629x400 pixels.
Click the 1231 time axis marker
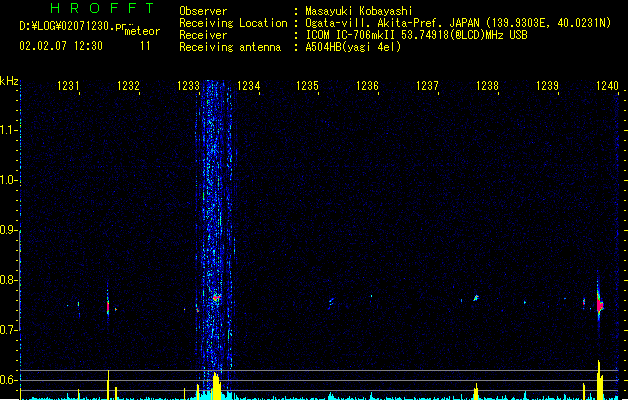(68, 85)
